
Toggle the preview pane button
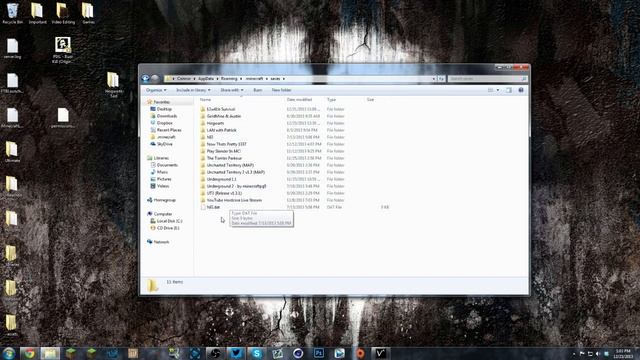coord(509,90)
